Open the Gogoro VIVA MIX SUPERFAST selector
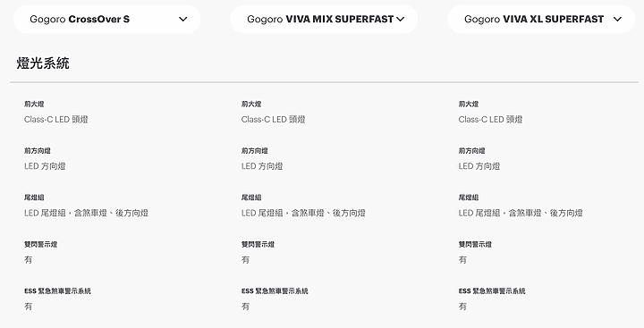 pos(324,20)
